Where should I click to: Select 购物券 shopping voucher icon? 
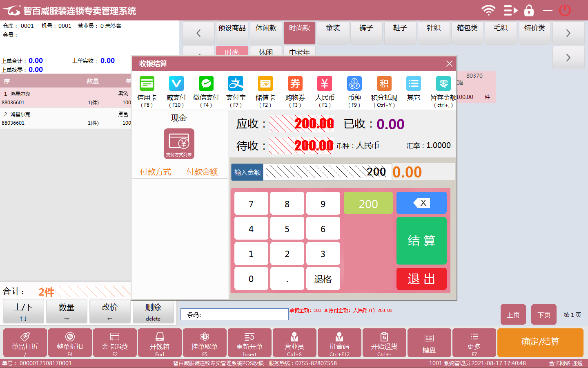coord(295,84)
